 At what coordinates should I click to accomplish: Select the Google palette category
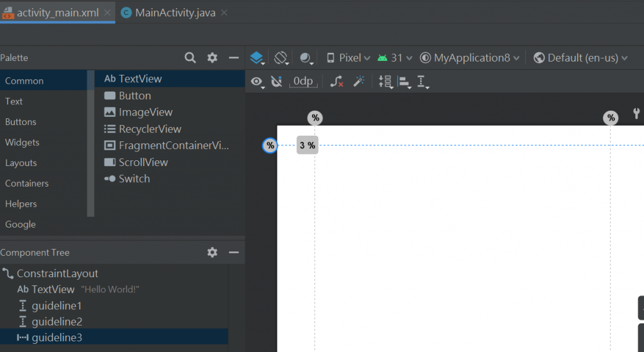click(x=43, y=224)
